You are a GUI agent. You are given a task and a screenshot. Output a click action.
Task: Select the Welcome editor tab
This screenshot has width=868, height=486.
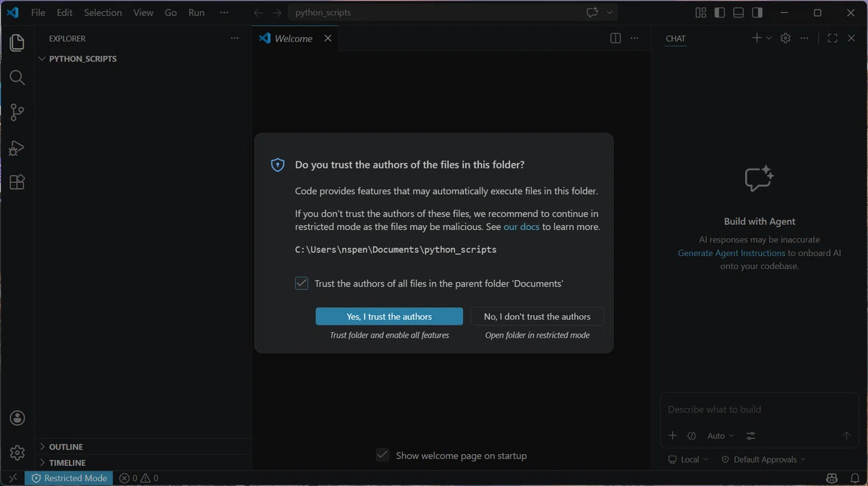pyautogui.click(x=294, y=38)
